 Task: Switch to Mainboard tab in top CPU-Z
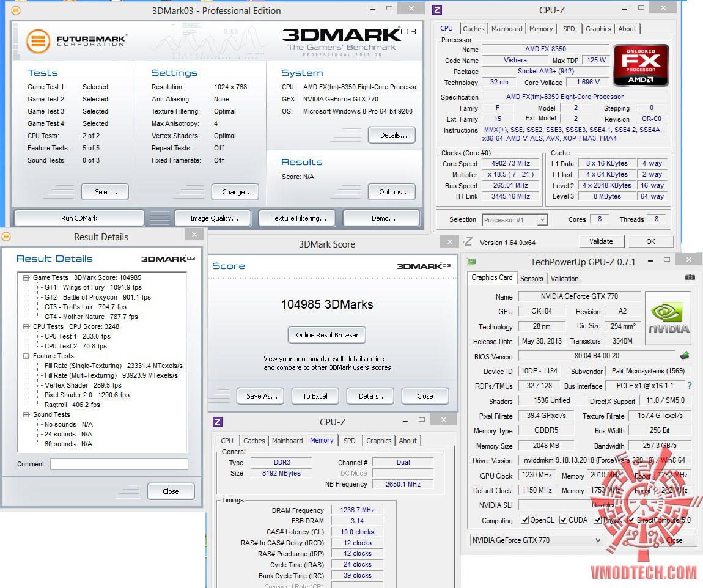click(507, 29)
